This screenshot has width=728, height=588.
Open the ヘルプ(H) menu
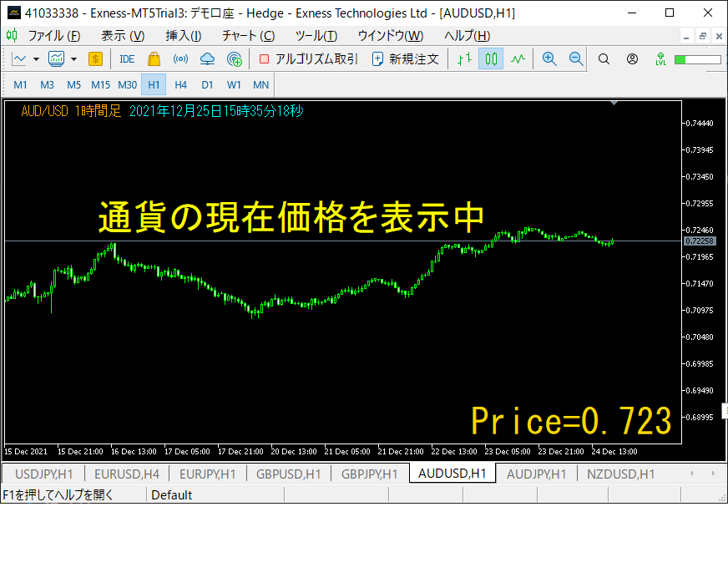point(467,35)
